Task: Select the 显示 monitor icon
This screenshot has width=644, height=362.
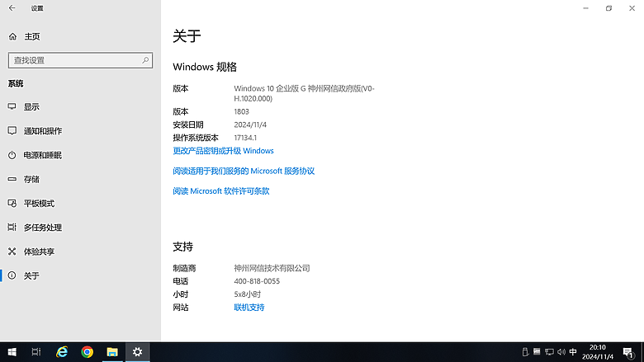Action: pos(12,106)
